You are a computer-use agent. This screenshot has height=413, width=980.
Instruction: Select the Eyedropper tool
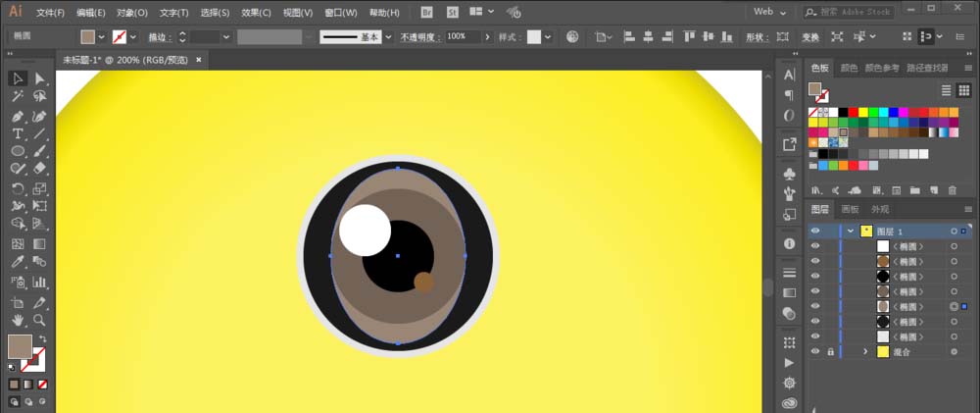pyautogui.click(x=18, y=262)
